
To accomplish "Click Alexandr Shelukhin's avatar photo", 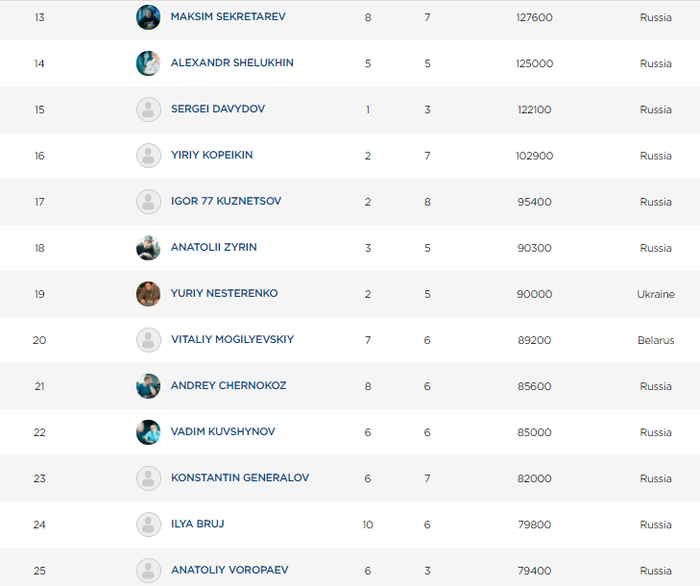I will pos(148,63).
